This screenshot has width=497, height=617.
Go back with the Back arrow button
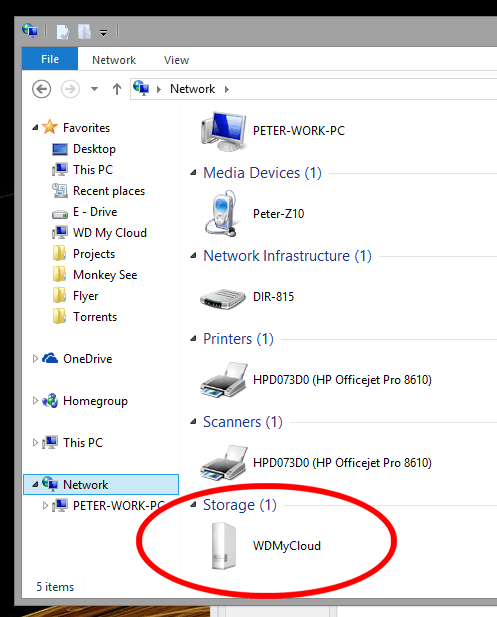pyautogui.click(x=41, y=89)
